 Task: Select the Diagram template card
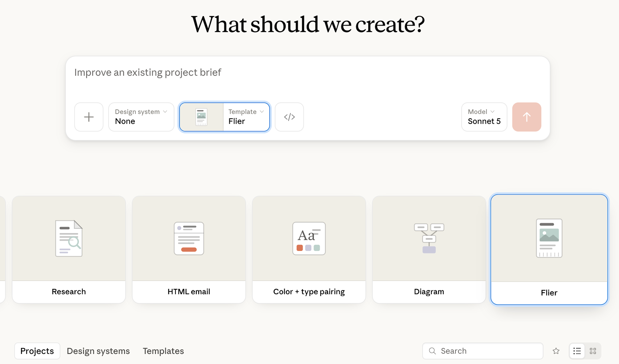[429, 250]
